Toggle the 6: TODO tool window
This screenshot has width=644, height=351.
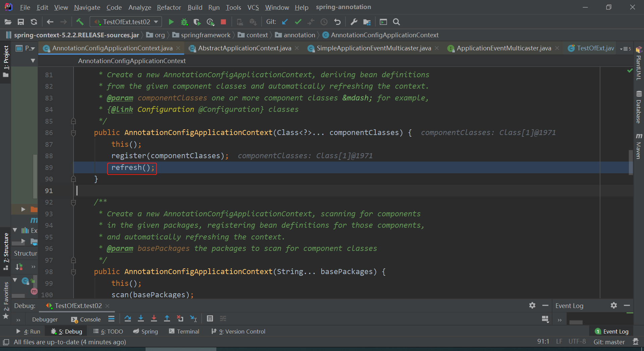(x=108, y=332)
